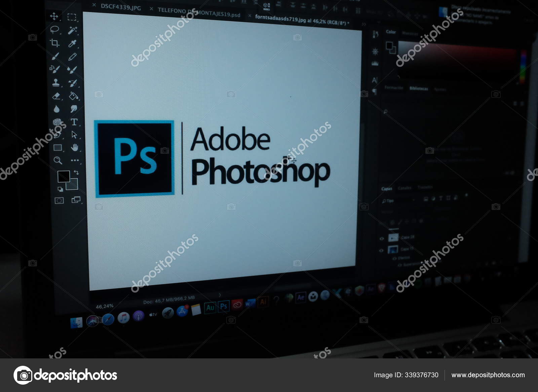
Task: Hide the Capa 28 layer
Action: coord(382,238)
